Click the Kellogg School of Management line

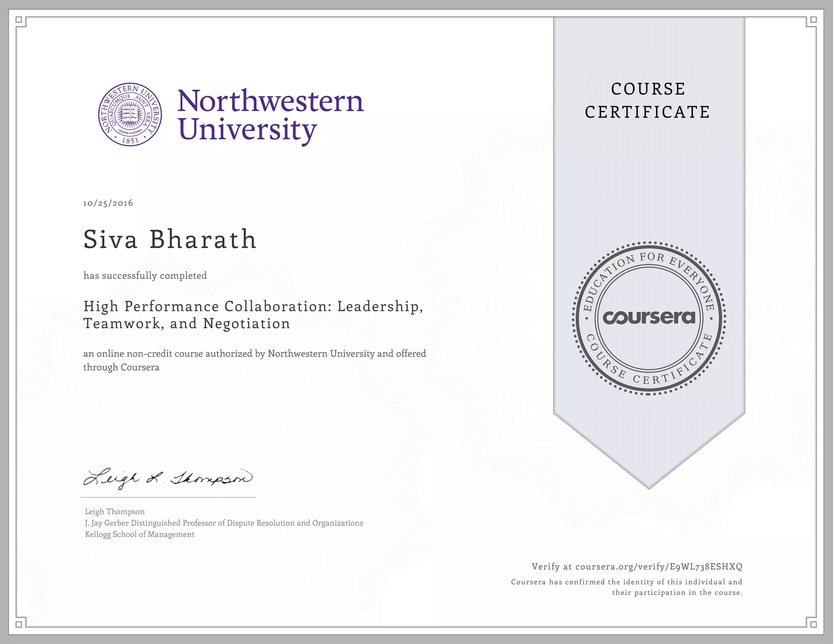click(x=139, y=534)
